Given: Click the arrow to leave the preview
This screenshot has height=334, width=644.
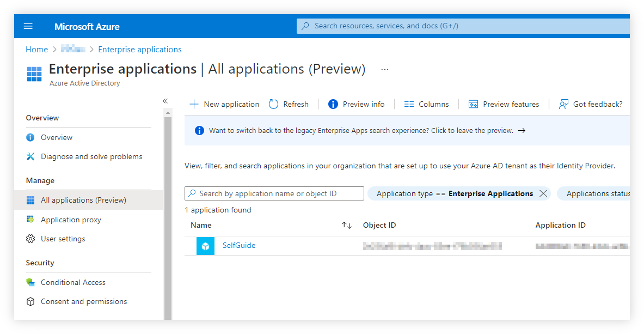Looking at the screenshot, I should (522, 130).
